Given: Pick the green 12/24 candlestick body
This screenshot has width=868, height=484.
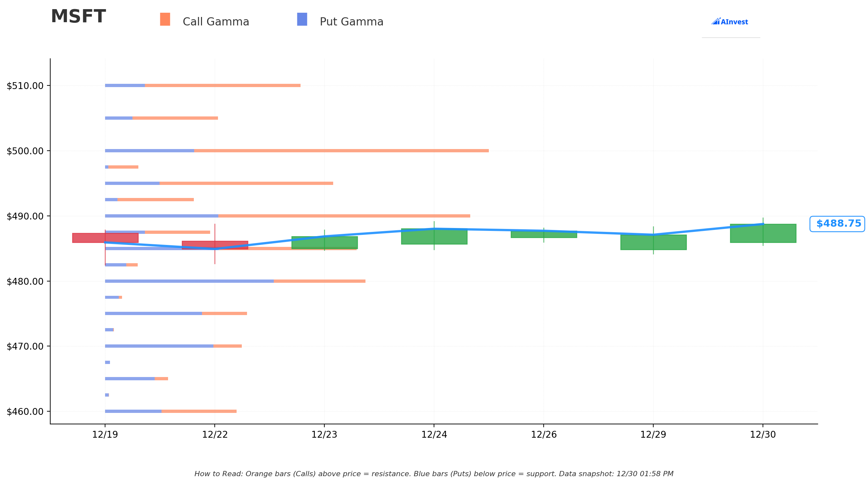Looking at the screenshot, I should 434,236.
